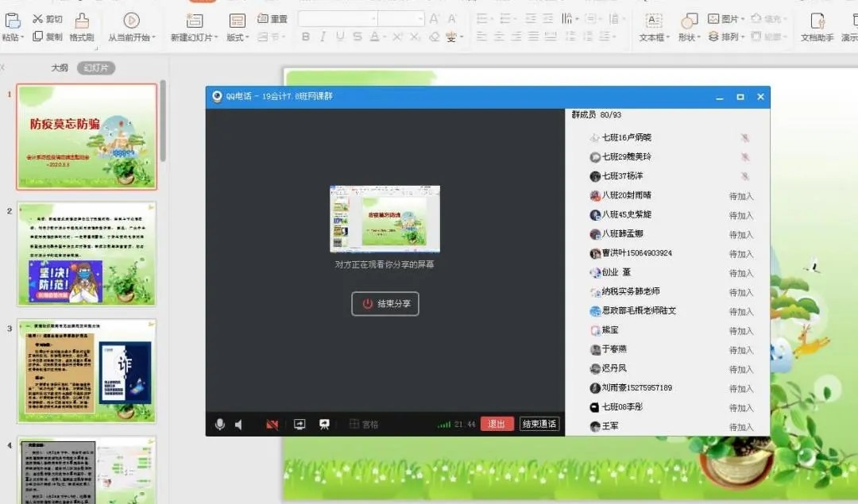Start slideshow with 从当前开始 play icon
858x504 pixels.
[132, 21]
